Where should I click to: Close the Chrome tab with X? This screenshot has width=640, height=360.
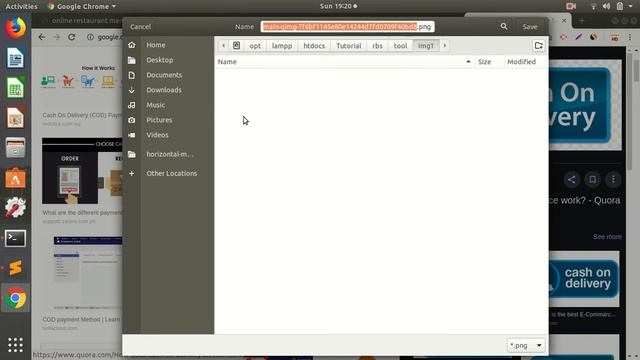[x=564, y=20]
